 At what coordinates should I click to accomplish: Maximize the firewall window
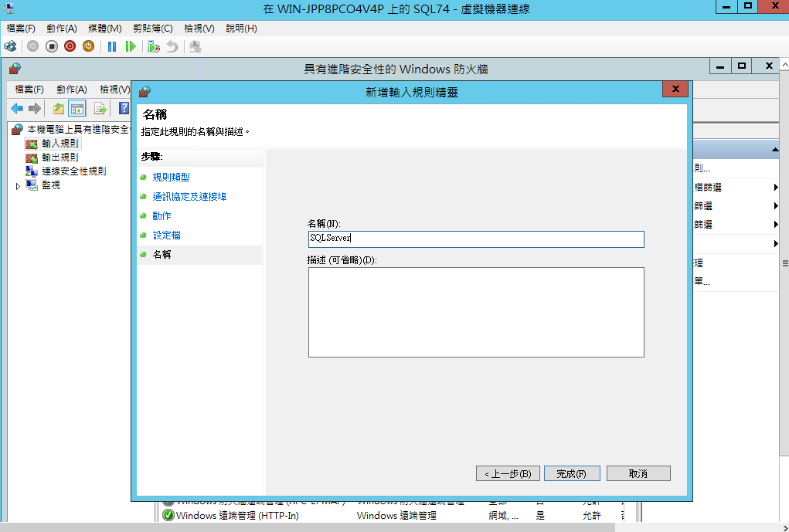point(742,66)
